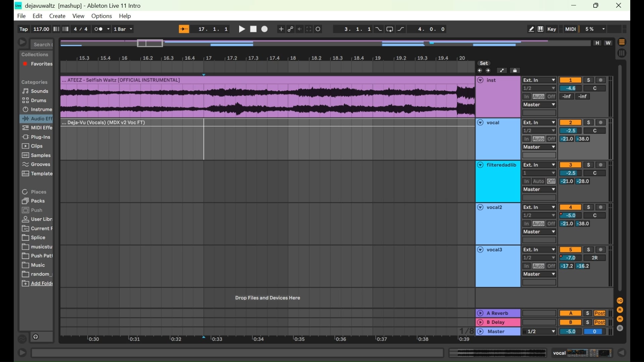Solo the vocal track
Viewport: 644px width, 362px height.
(589, 123)
